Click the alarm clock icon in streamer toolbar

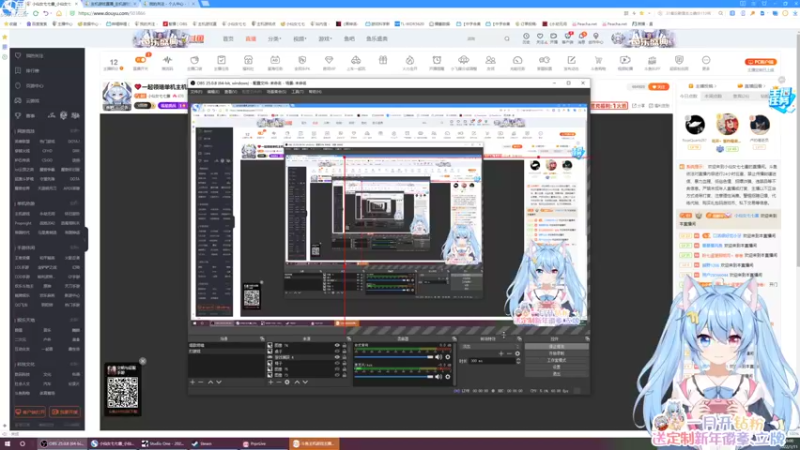[437, 61]
